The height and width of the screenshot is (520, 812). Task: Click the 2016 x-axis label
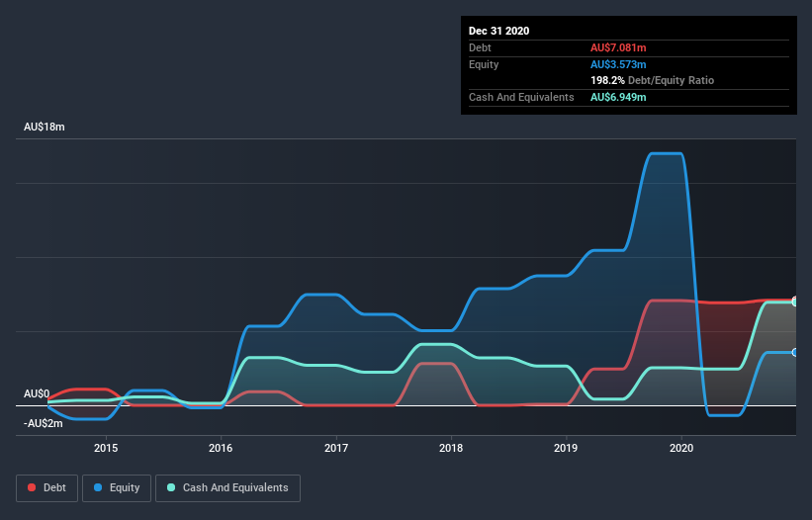click(221, 448)
